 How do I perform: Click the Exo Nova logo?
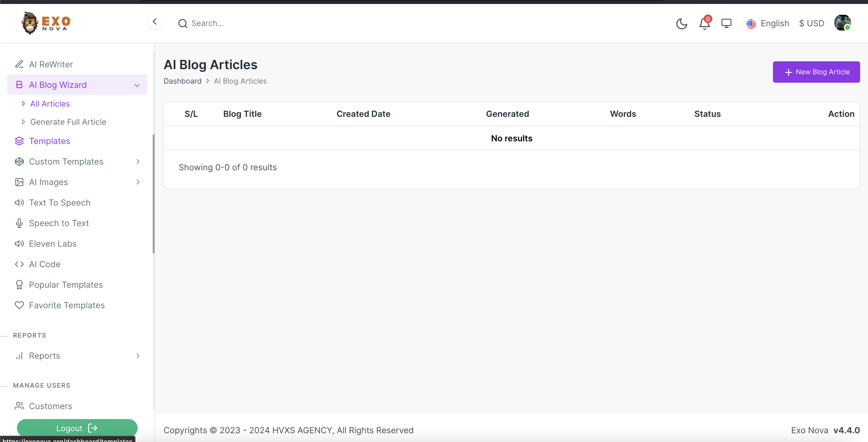point(46,23)
